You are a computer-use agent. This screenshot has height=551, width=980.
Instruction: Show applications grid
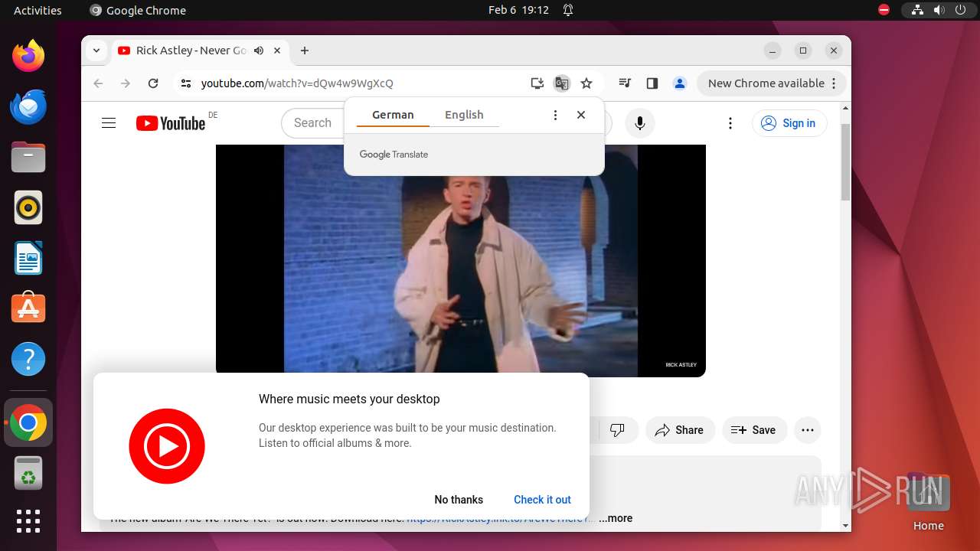coord(28,520)
